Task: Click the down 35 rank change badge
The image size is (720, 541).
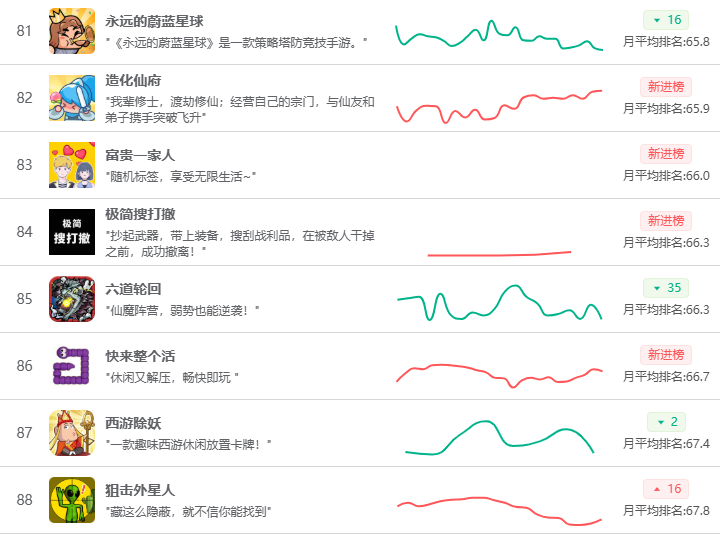Action: point(666,288)
